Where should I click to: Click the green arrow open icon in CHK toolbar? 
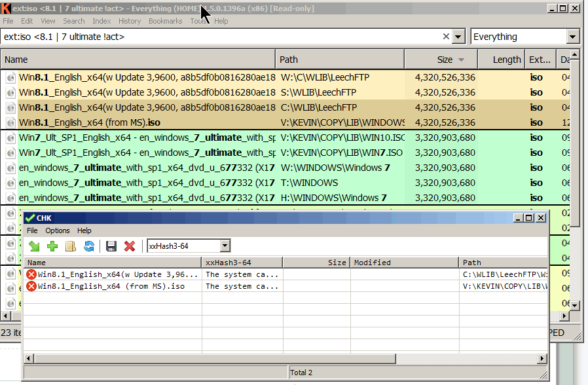(x=34, y=246)
